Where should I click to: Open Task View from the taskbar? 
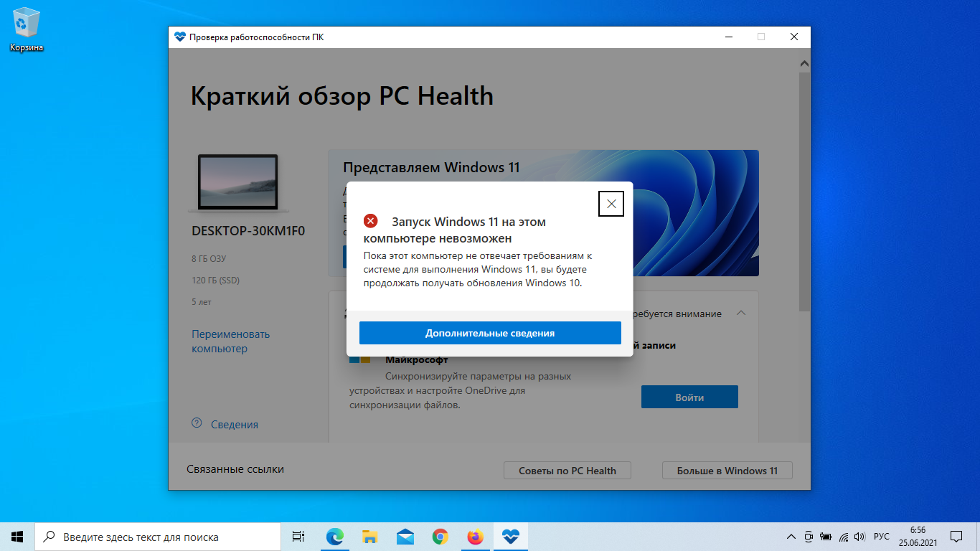click(x=298, y=537)
